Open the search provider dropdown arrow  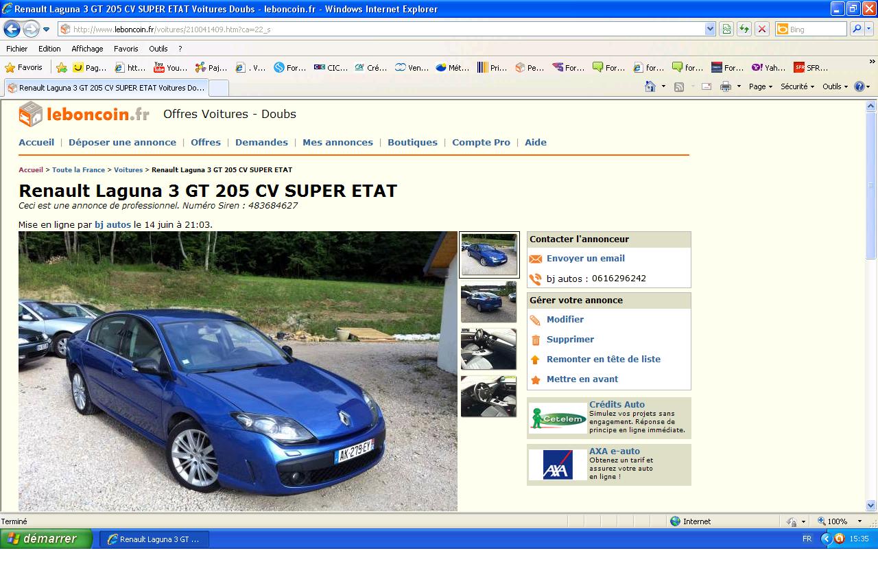(x=869, y=30)
